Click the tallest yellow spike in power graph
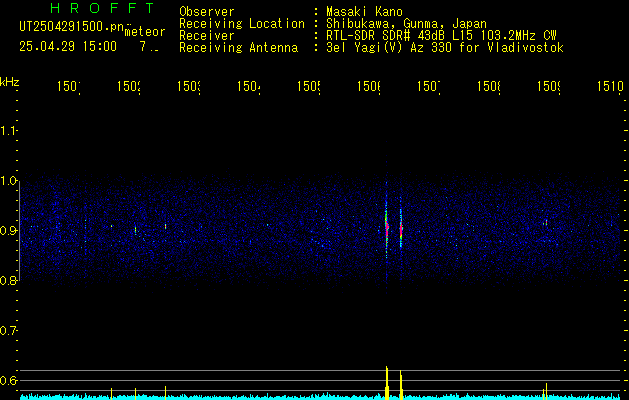Viewport: 629px width, 400px height. [387, 383]
